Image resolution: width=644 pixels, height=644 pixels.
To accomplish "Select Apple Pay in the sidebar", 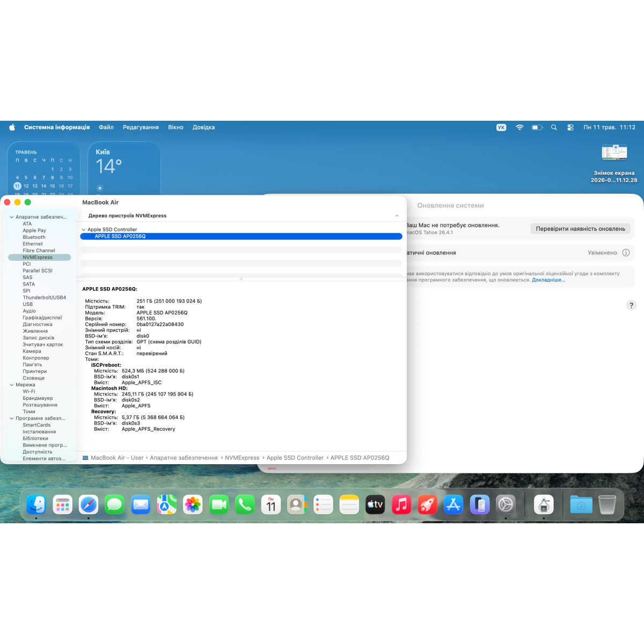I will click(x=34, y=231).
